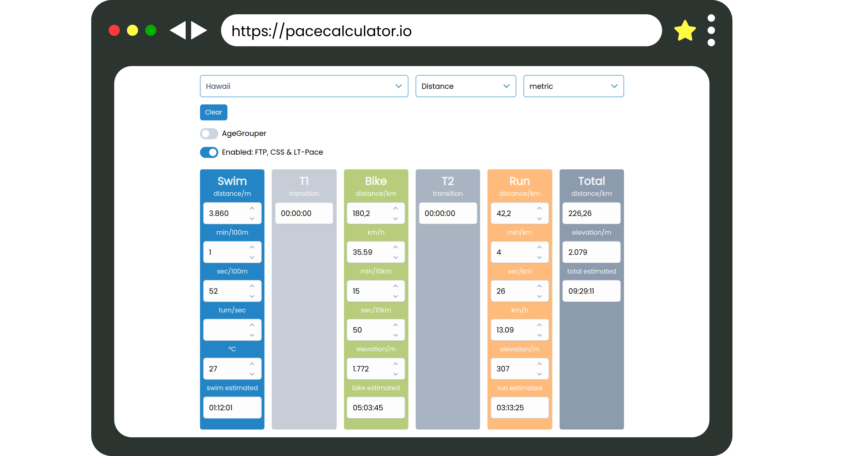The image size is (868, 456).
Task: Click the Clear button
Action: point(213,112)
